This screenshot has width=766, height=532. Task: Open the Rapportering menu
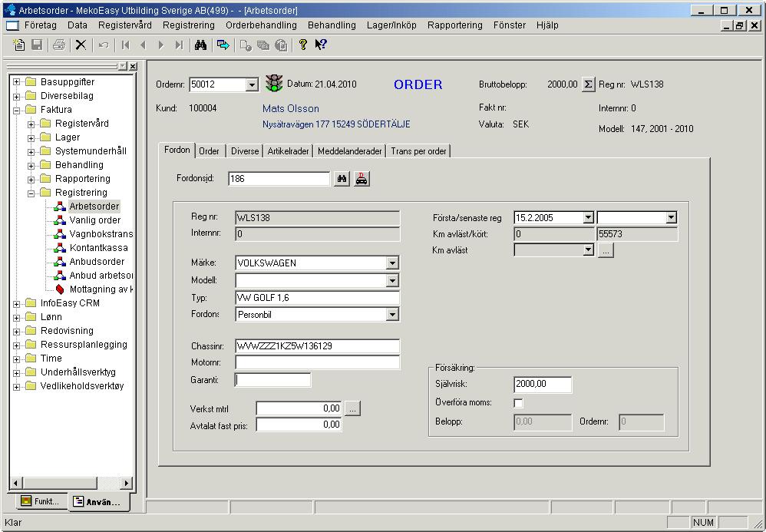(455, 25)
